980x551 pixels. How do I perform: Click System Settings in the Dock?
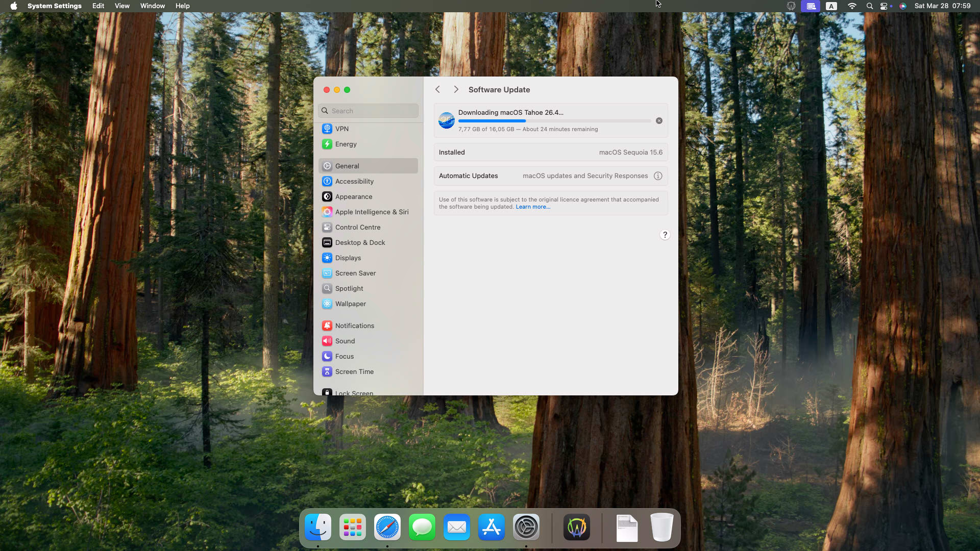[x=526, y=527]
